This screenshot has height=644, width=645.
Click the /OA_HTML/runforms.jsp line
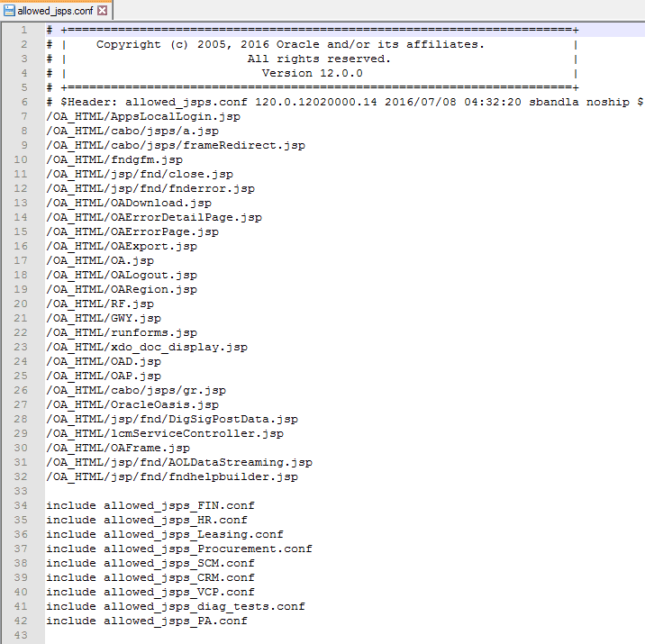pyautogui.click(x=122, y=332)
